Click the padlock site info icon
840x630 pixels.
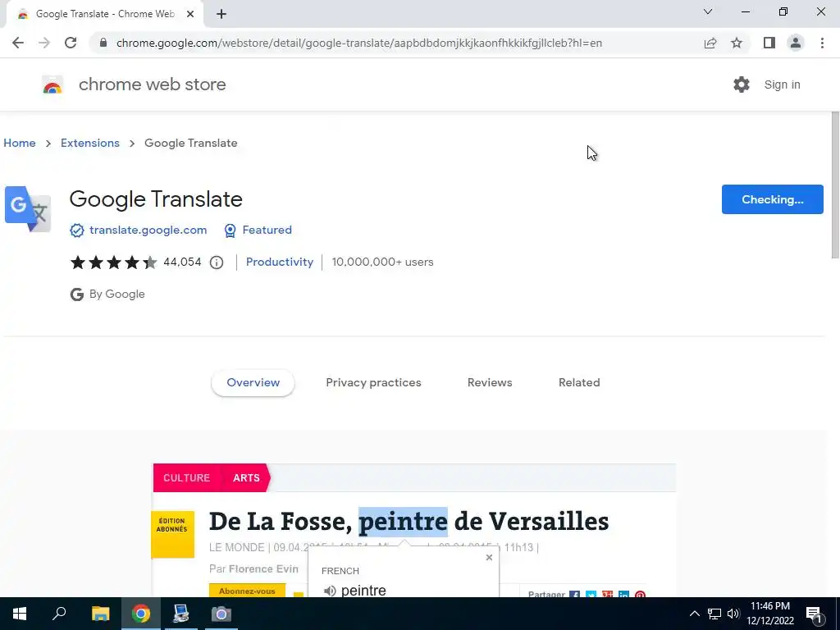point(103,43)
